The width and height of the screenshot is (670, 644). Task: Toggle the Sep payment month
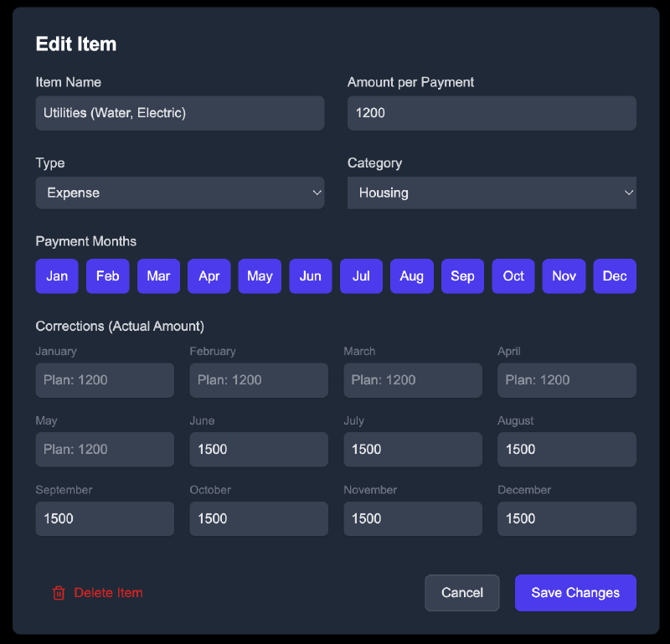pos(462,276)
